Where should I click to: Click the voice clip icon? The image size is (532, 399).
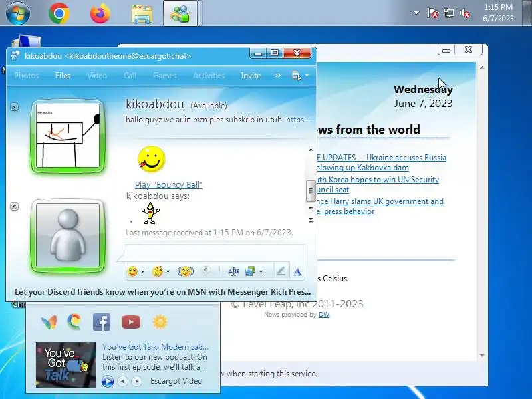[206, 271]
